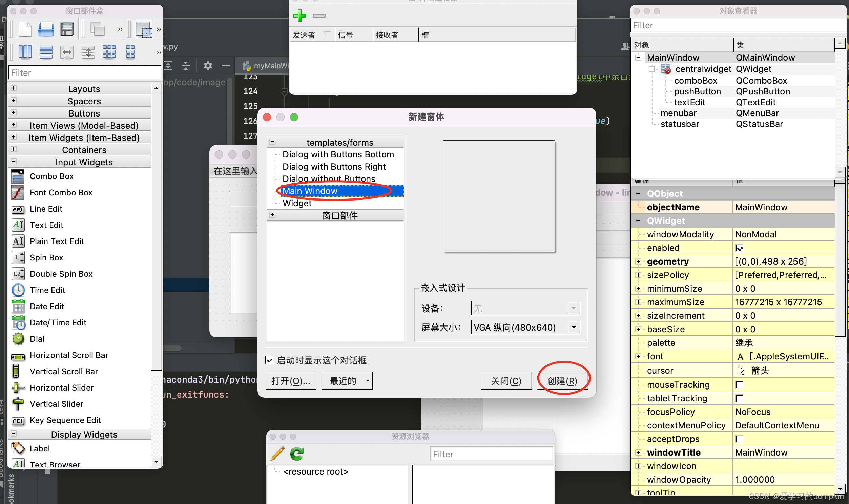Click the settings gear icon above the code editor
The width and height of the screenshot is (849, 504).
tap(208, 66)
